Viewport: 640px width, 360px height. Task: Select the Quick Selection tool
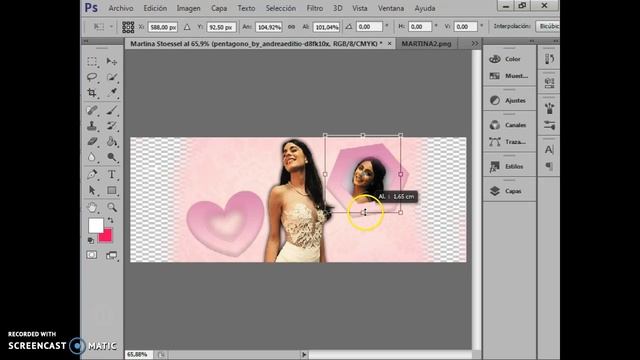pos(111,77)
